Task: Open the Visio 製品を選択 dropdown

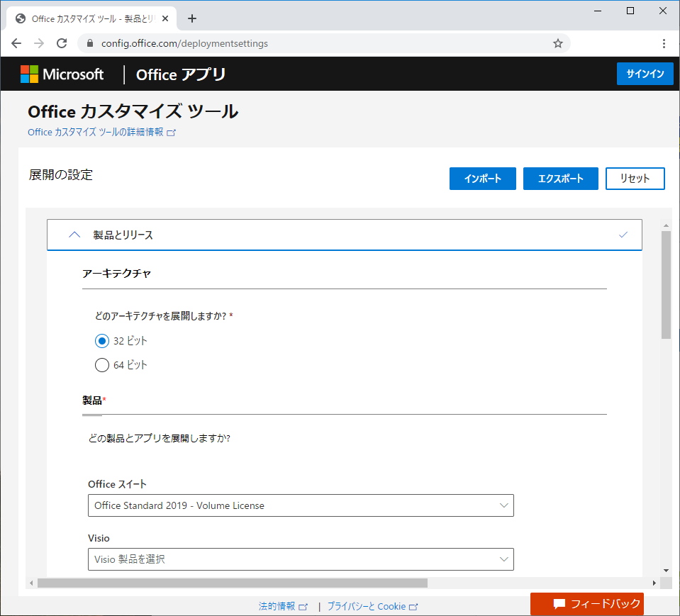Action: [301, 559]
